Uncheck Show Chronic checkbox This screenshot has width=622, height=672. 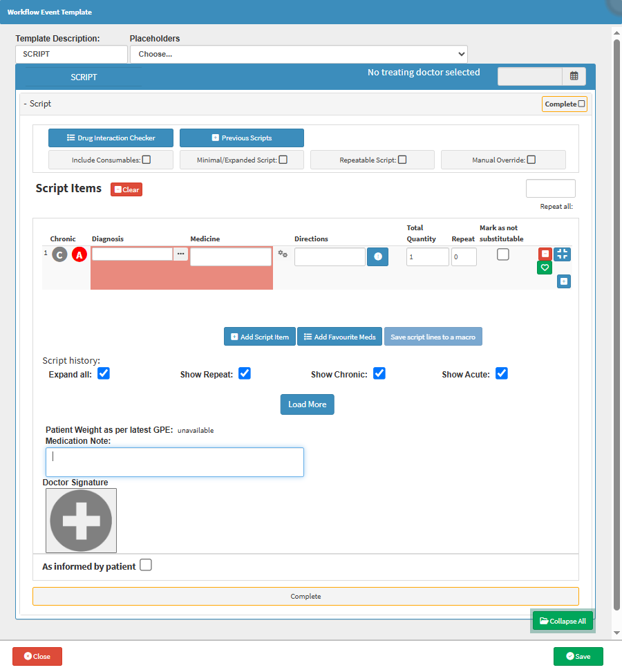(379, 373)
